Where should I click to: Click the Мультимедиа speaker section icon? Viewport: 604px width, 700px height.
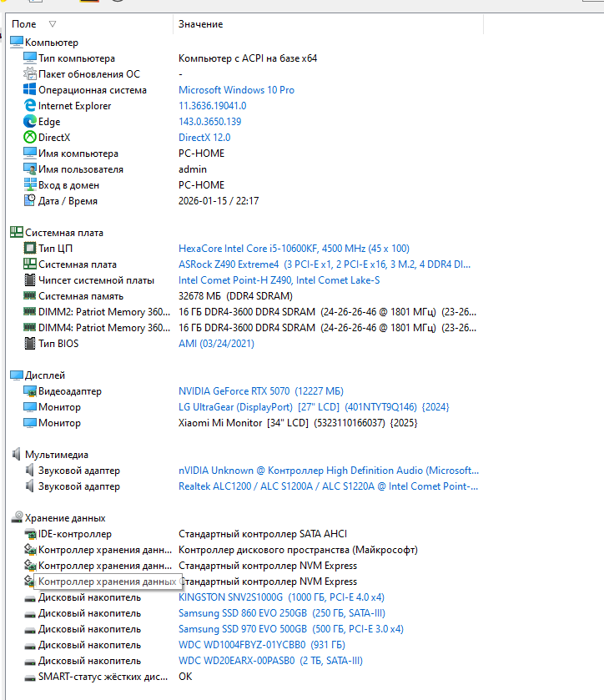tap(17, 455)
